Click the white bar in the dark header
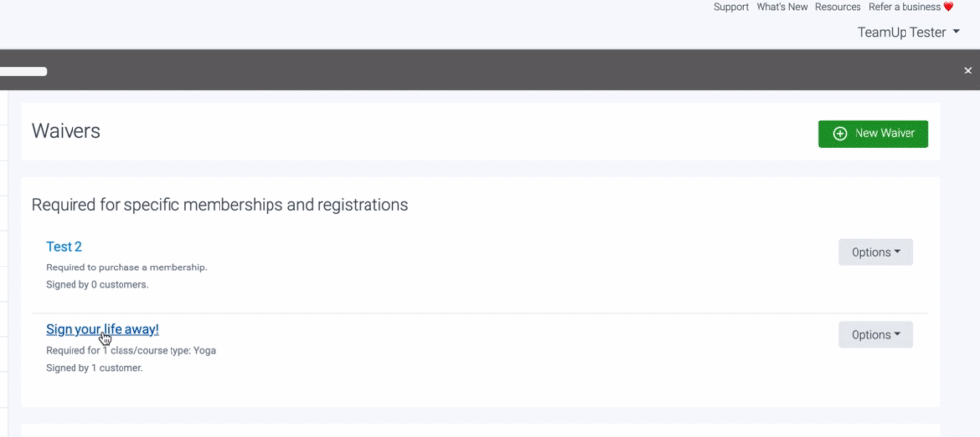Image resolution: width=980 pixels, height=437 pixels. tap(24, 71)
